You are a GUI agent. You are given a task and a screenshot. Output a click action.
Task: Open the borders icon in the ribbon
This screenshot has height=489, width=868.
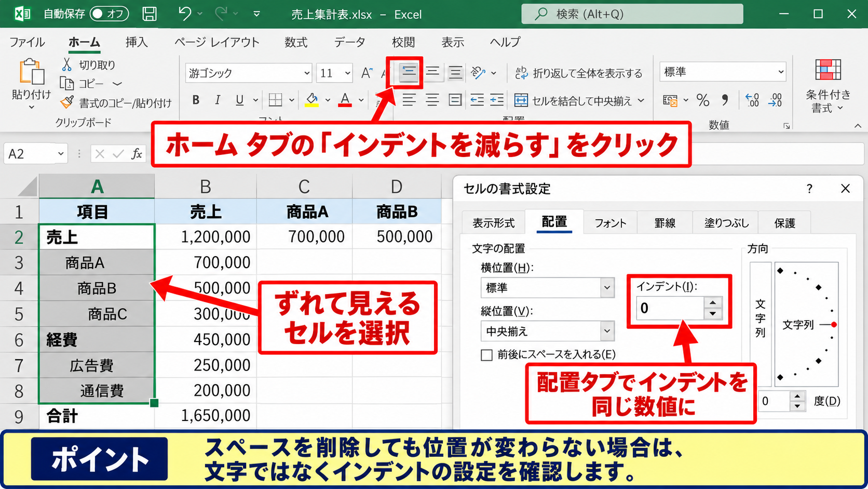coord(275,100)
